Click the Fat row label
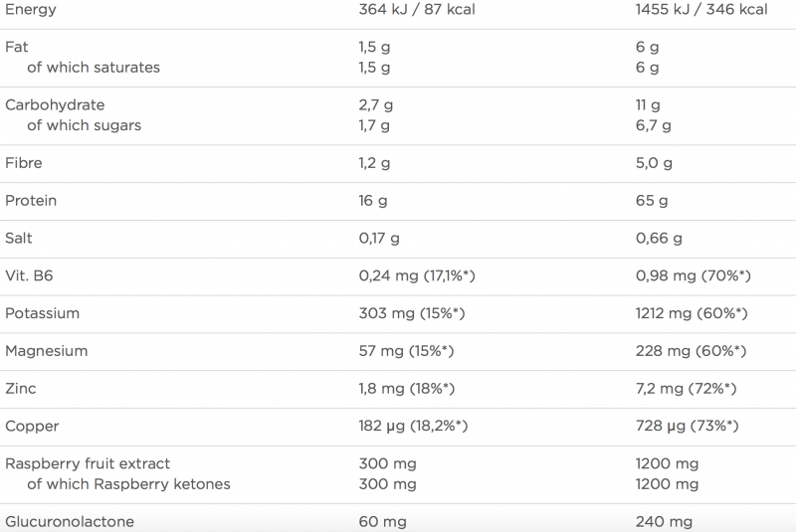Image resolution: width=796 pixels, height=532 pixels. (16, 48)
